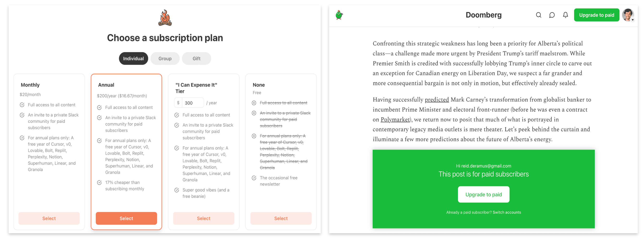Viewport: 644px width, 239px height.
Task: Select the "I Can Expense It" tier
Action: click(203, 218)
